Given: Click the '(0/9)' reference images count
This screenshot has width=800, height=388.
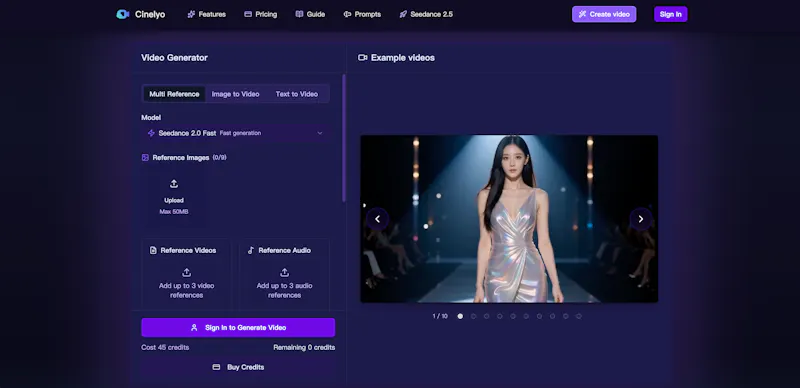Looking at the screenshot, I should [219, 158].
